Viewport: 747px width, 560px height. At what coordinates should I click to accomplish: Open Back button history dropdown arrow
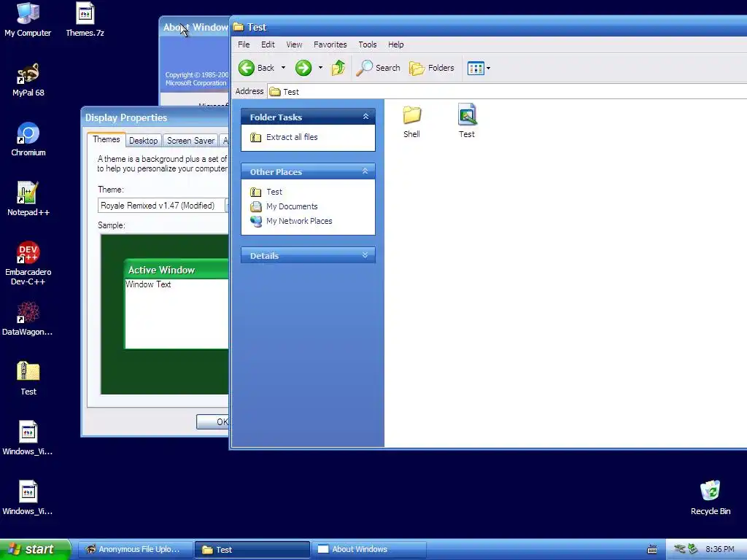point(284,68)
